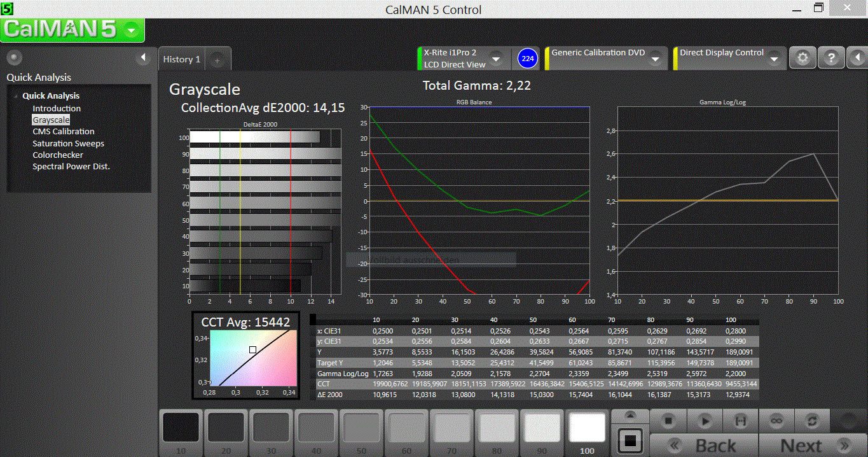
Task: Select the 40% gray patch swatch
Action: click(316, 428)
